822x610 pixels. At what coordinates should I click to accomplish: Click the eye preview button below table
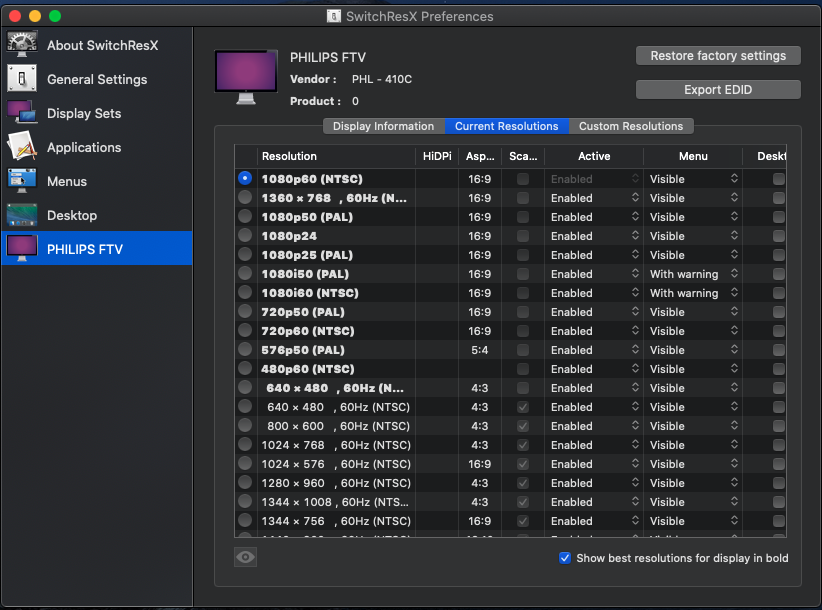(x=245, y=557)
